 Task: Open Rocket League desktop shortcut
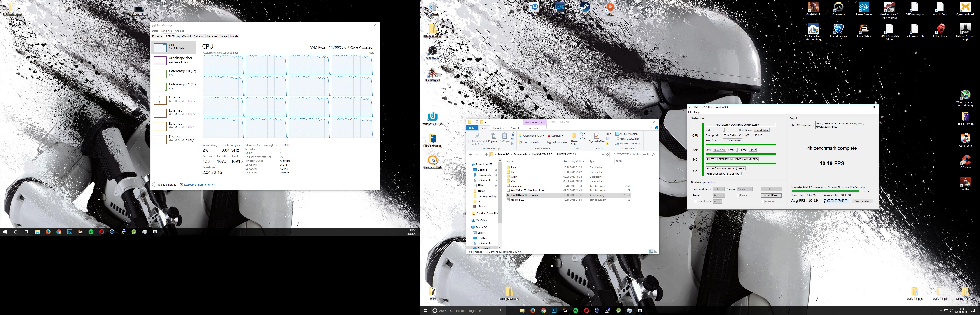[838, 31]
